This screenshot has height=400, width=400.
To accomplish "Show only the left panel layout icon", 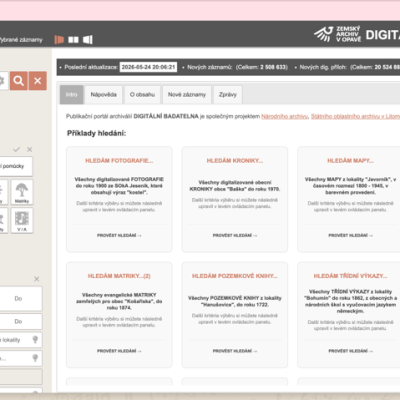I will (59, 40).
